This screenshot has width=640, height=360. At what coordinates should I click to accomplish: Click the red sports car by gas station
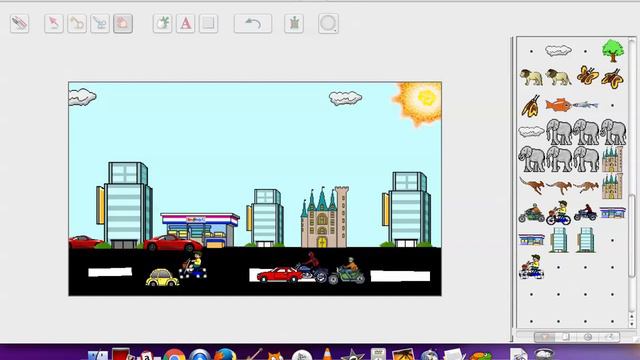[x=173, y=243]
